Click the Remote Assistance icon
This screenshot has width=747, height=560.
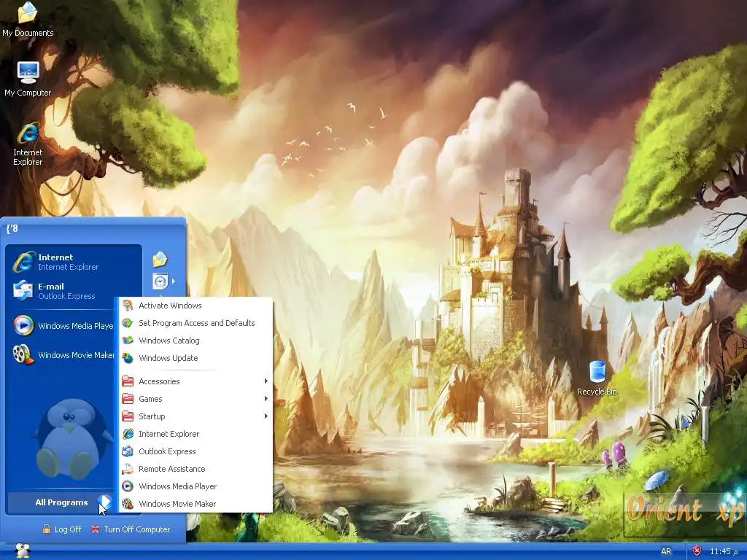coord(128,469)
